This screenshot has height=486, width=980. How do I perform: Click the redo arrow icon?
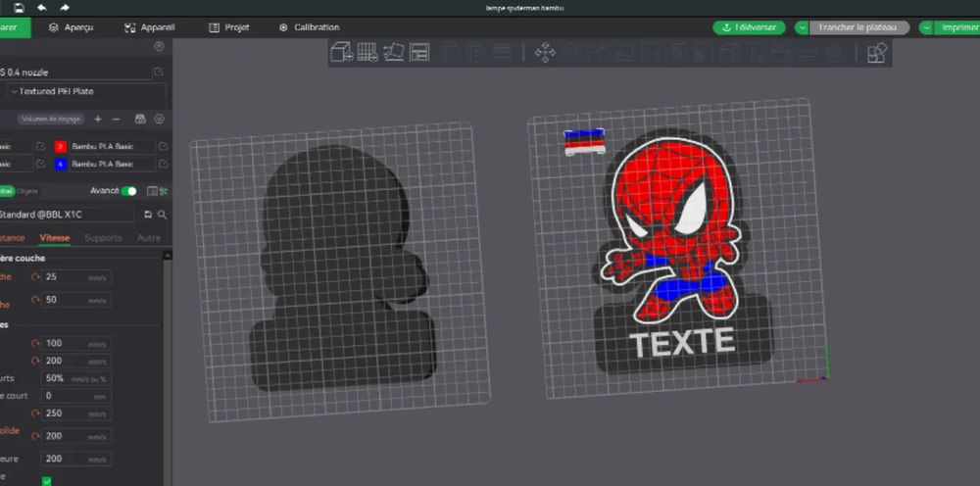(x=65, y=8)
